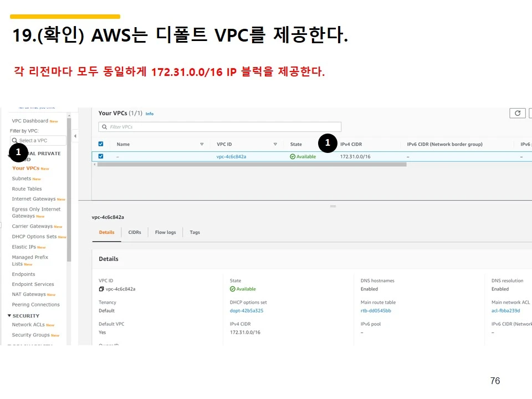Click the panel resize handle above details
The width and height of the screenshot is (532, 399).
(333, 206)
